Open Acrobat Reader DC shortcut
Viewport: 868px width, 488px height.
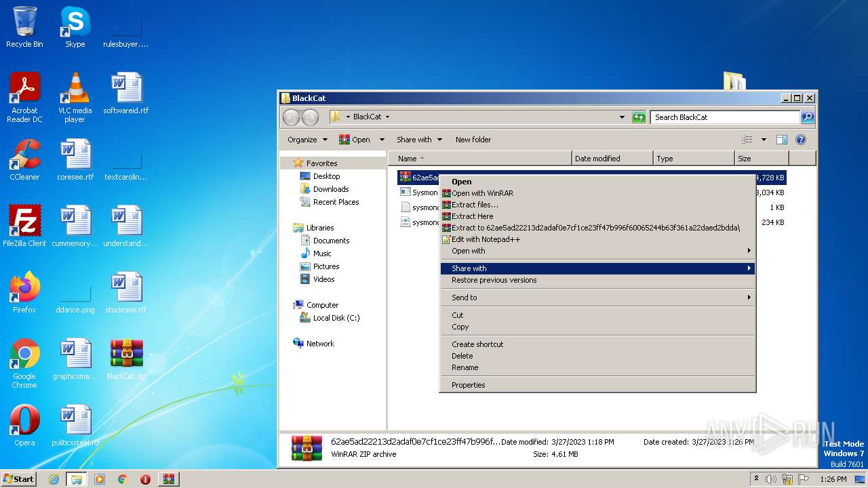point(24,97)
